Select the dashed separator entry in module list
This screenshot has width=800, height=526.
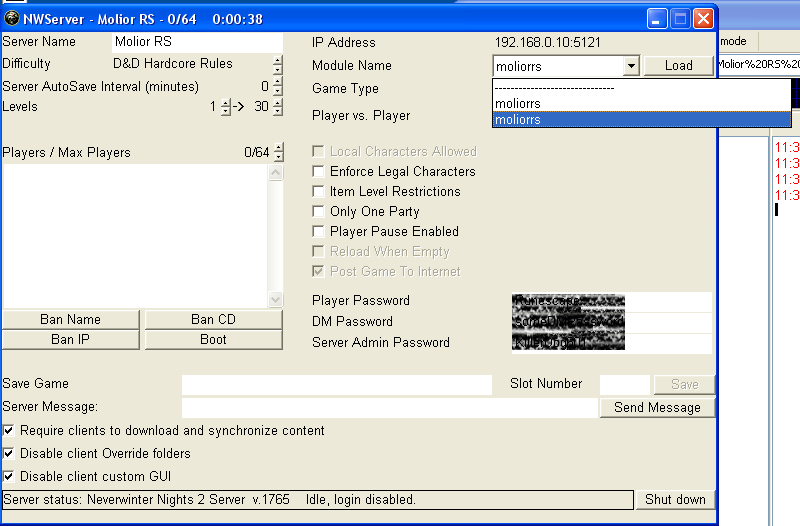pos(641,88)
